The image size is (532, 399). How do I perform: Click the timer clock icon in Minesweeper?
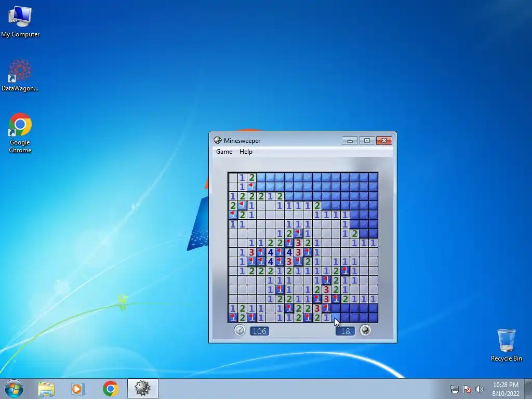240,330
